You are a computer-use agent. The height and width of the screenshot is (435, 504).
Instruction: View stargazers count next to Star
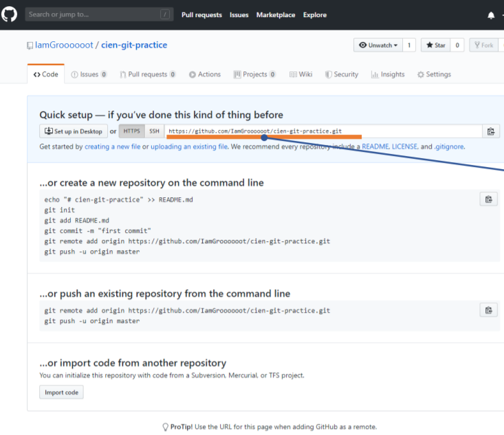click(457, 45)
